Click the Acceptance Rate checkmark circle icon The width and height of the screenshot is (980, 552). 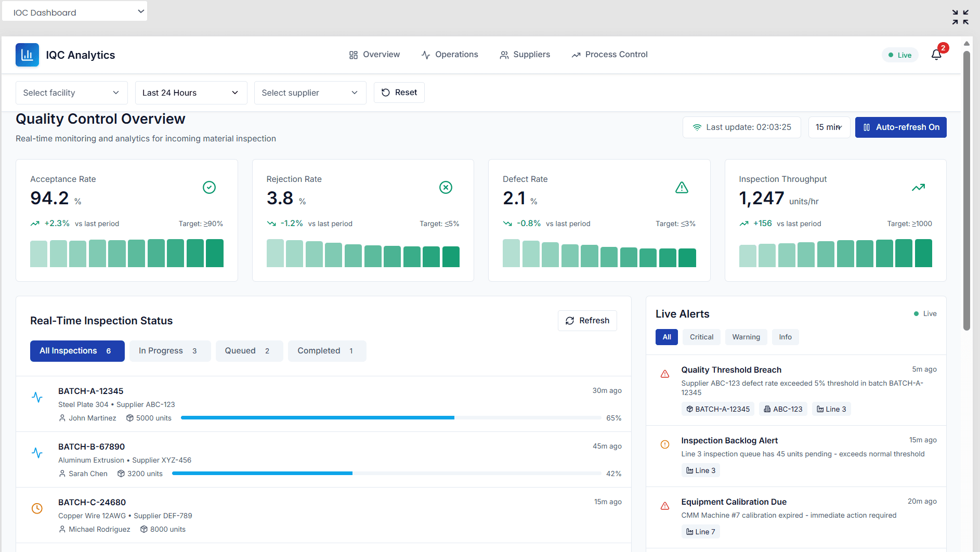tap(209, 187)
